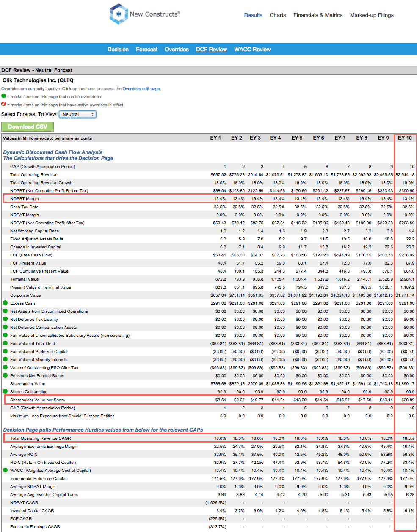Click the red legend icon for active overrides
This screenshot has width=417, height=532.
(x=4, y=104)
